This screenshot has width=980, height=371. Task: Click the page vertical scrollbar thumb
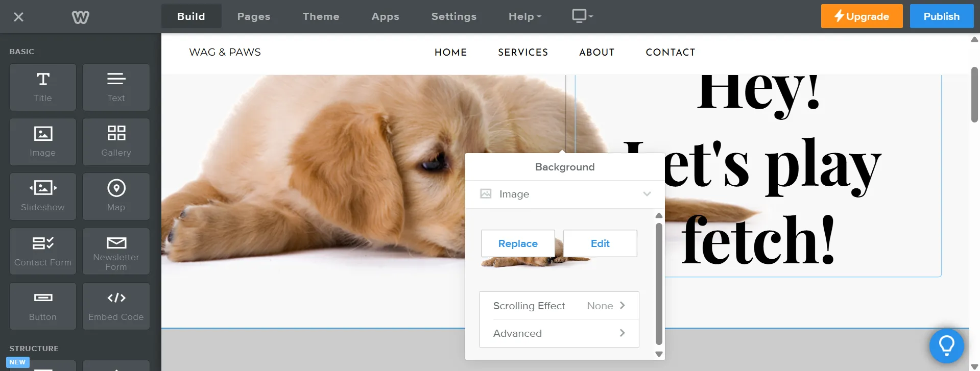coord(974,94)
